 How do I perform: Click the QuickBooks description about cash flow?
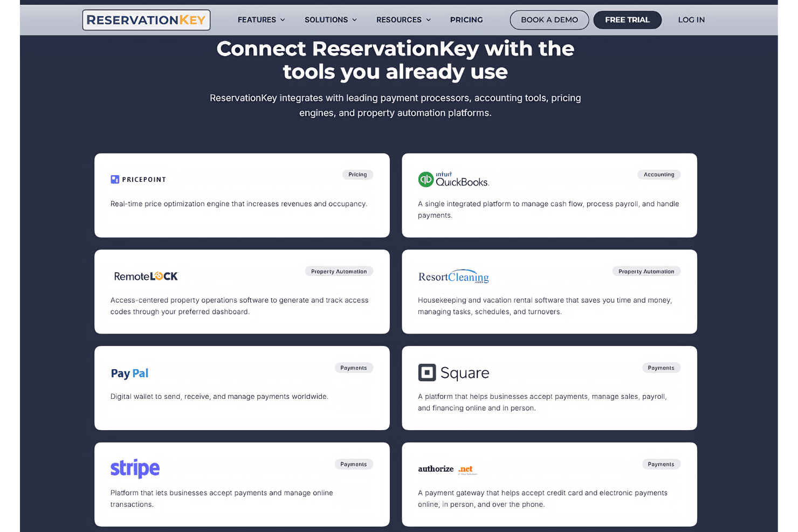[548, 210]
